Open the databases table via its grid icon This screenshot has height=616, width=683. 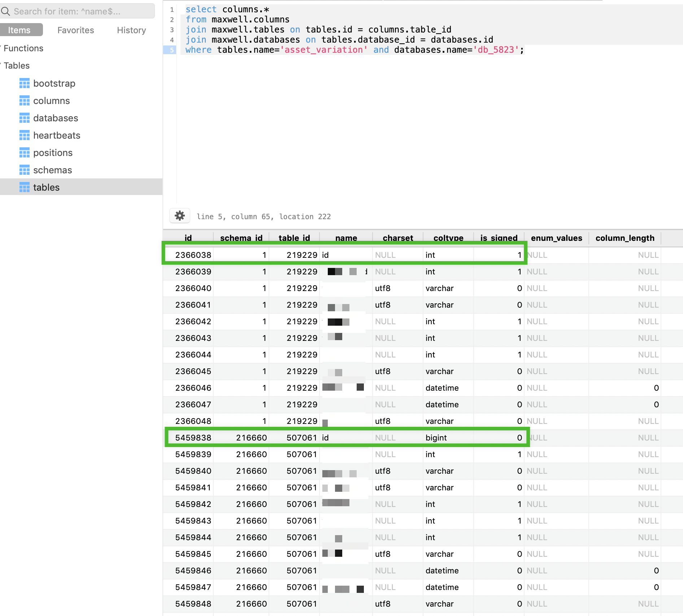point(24,118)
